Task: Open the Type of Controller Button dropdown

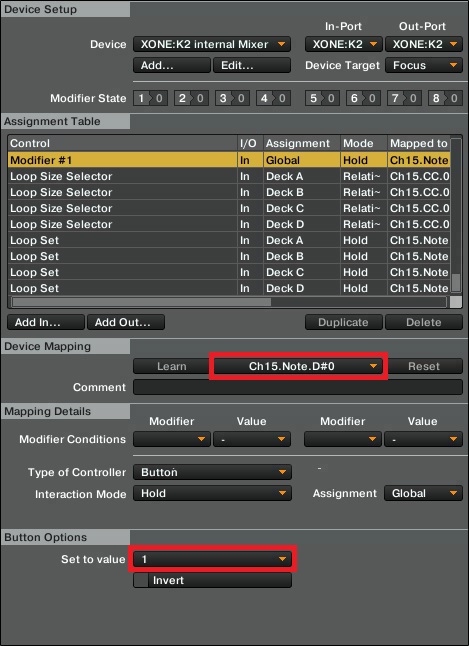Action: [212, 472]
